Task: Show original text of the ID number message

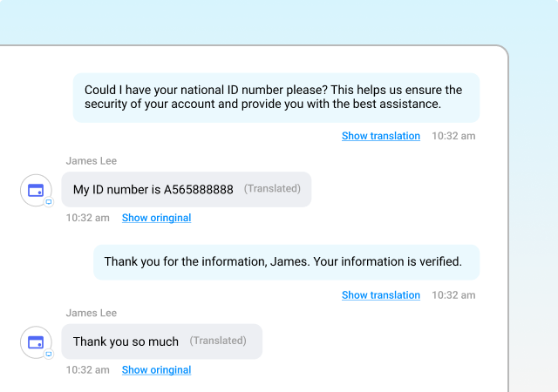Action: (x=157, y=218)
